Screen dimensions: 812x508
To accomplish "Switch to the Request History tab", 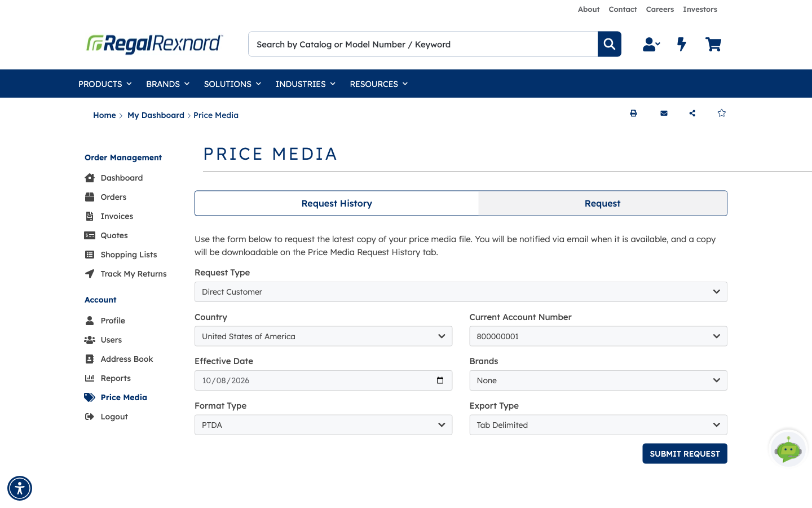I will coord(337,203).
